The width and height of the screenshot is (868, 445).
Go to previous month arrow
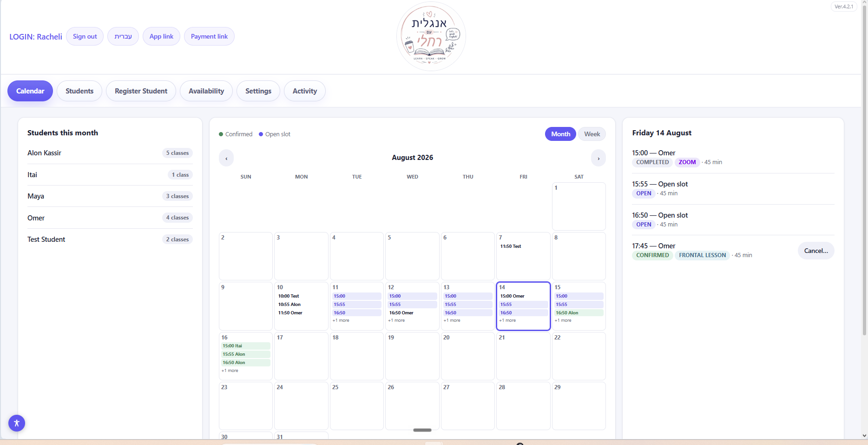[x=226, y=158]
